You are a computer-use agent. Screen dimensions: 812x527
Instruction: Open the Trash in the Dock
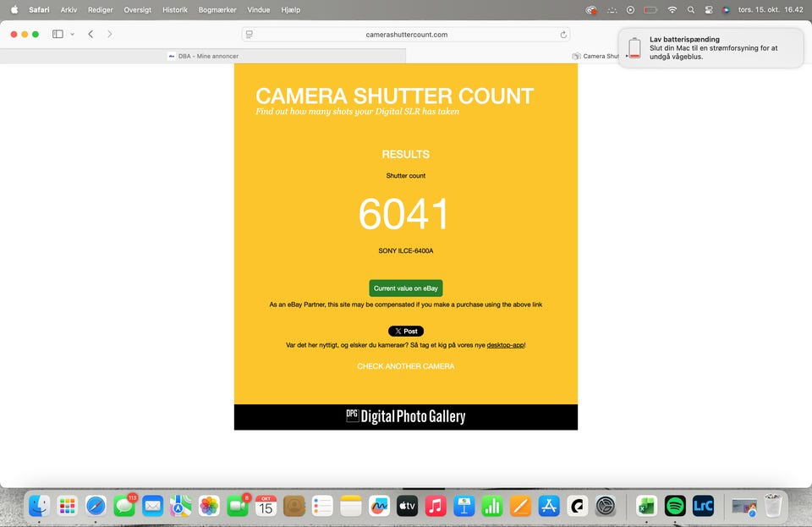point(773,506)
